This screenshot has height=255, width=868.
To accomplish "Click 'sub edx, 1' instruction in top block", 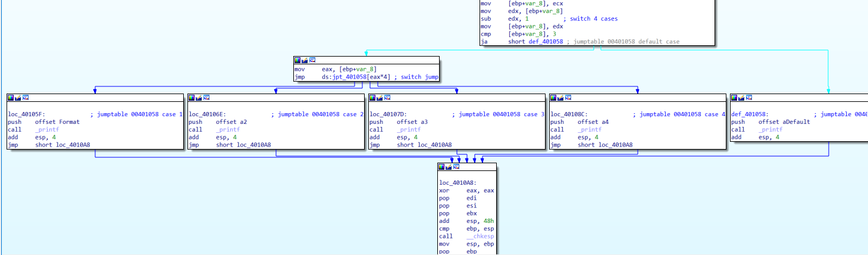I will (x=505, y=19).
